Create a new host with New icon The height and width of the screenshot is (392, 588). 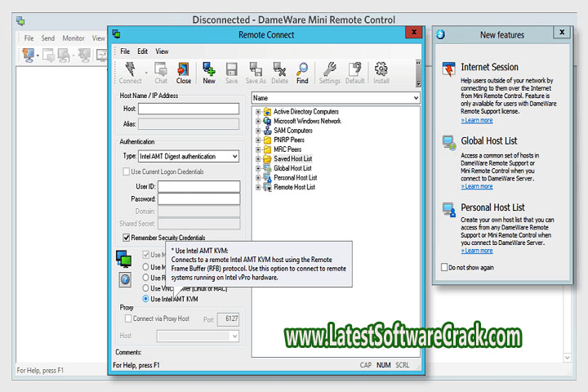(x=209, y=71)
